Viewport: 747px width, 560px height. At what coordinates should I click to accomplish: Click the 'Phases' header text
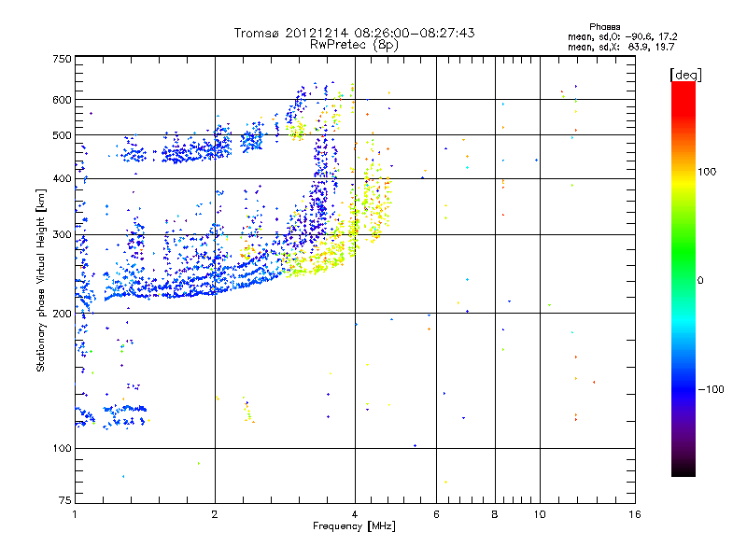604,27
